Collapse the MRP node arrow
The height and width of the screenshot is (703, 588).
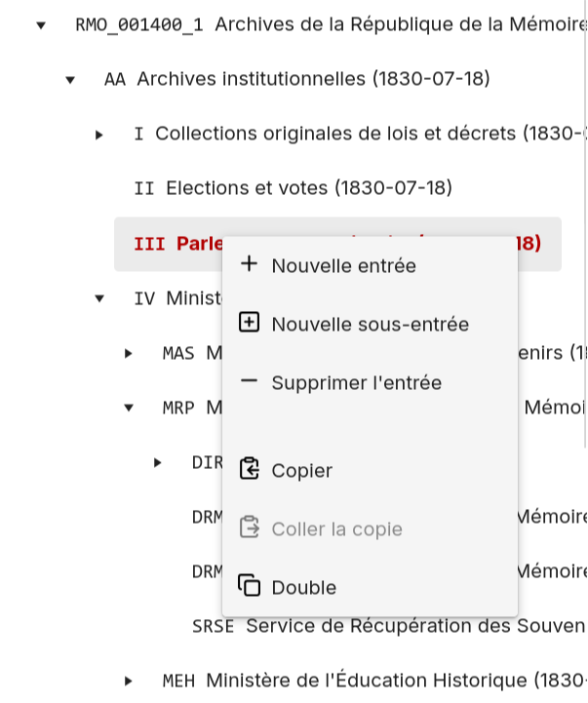[129, 408]
